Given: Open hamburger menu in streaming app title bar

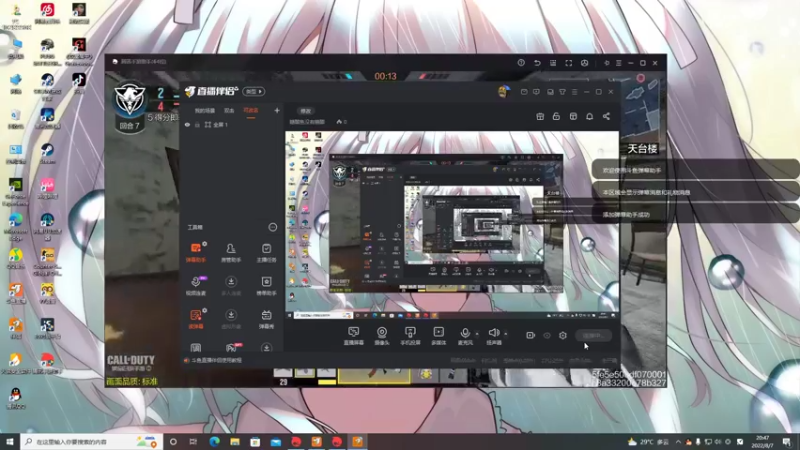Looking at the screenshot, I should point(574,92).
